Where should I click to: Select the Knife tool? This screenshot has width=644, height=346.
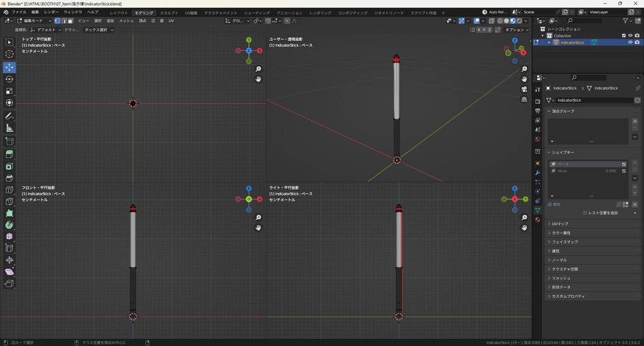(9, 201)
